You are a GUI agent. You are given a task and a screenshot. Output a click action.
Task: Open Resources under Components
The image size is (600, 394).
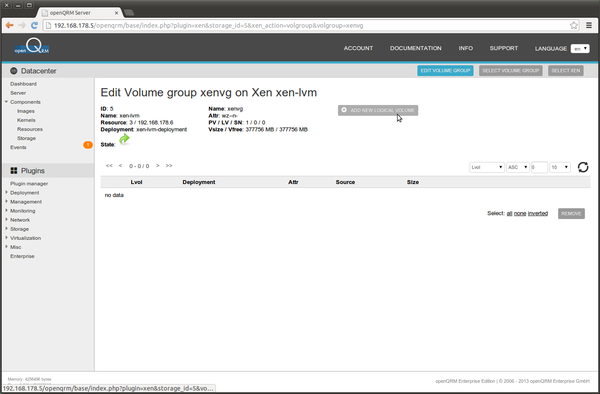(30, 129)
